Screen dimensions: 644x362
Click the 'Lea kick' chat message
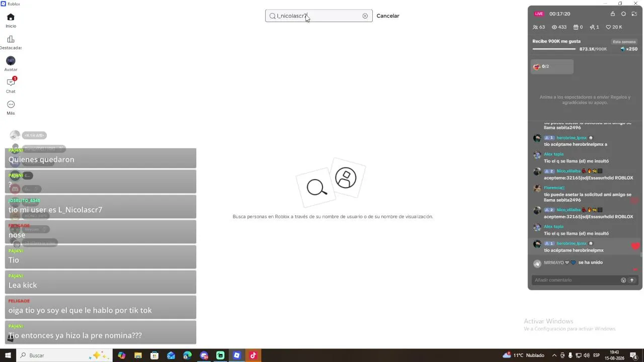tap(101, 282)
